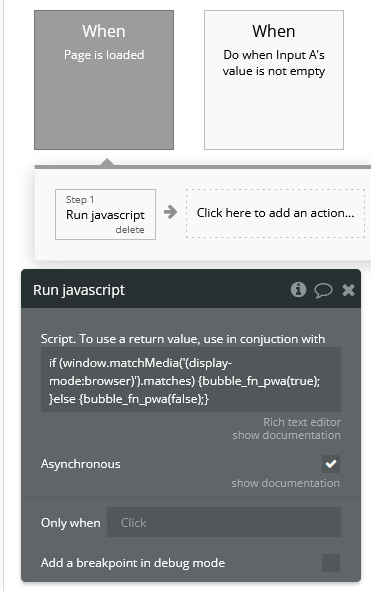Screen dimensions: 371x591
Task: Select the Page is loaded event
Action: 104,80
